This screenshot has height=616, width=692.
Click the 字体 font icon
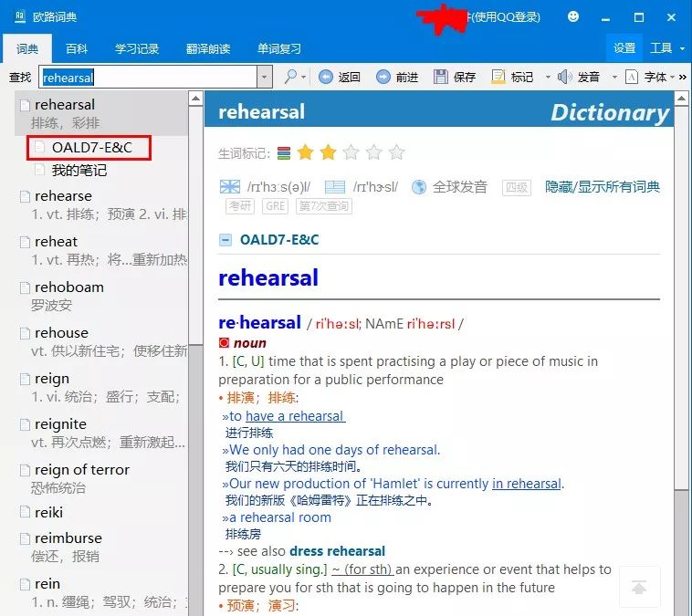[x=632, y=77]
